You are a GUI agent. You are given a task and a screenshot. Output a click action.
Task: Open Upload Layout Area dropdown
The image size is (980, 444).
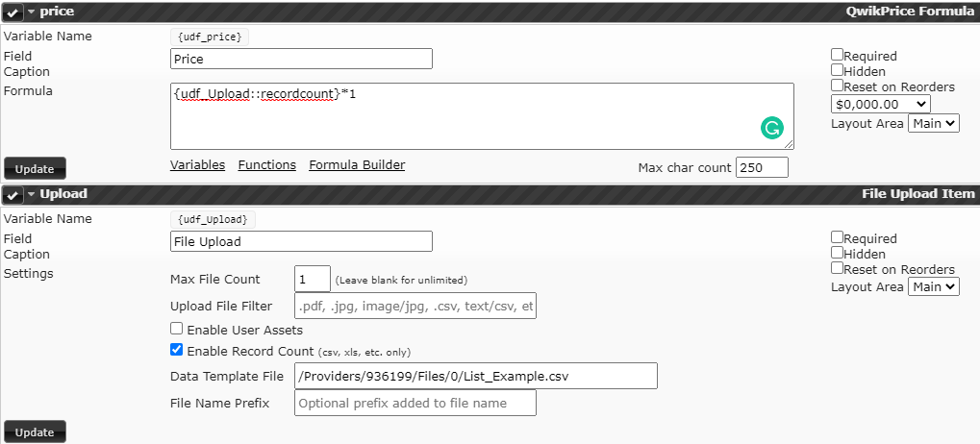(934, 286)
